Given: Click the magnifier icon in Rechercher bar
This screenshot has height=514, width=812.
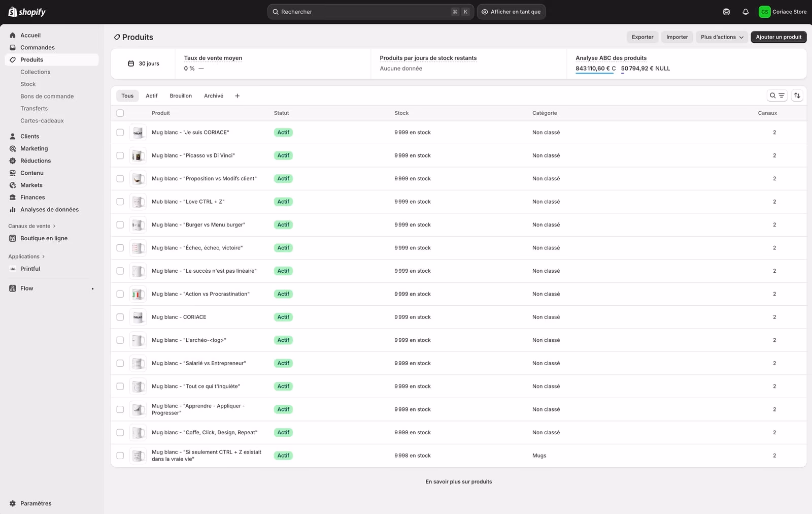Looking at the screenshot, I should pyautogui.click(x=276, y=12).
